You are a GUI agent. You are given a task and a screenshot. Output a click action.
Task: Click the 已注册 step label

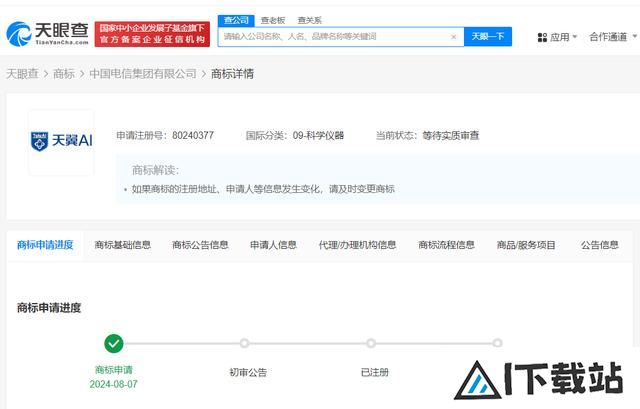[375, 372]
